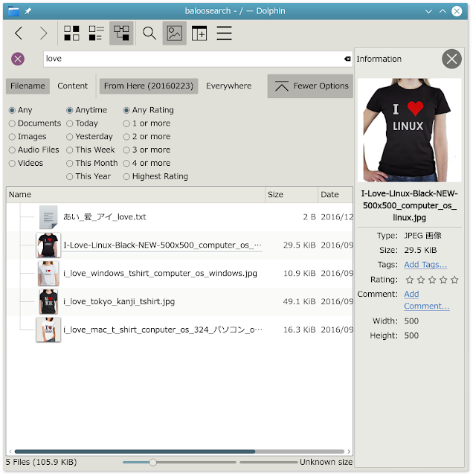Switch to Icons view mode
This screenshot has height=476, width=473.
pyautogui.click(x=71, y=33)
